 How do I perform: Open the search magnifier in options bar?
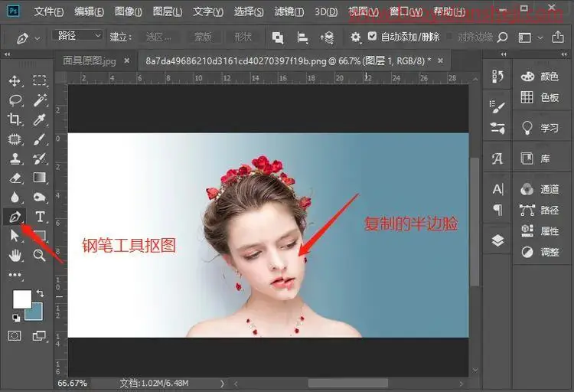503,37
